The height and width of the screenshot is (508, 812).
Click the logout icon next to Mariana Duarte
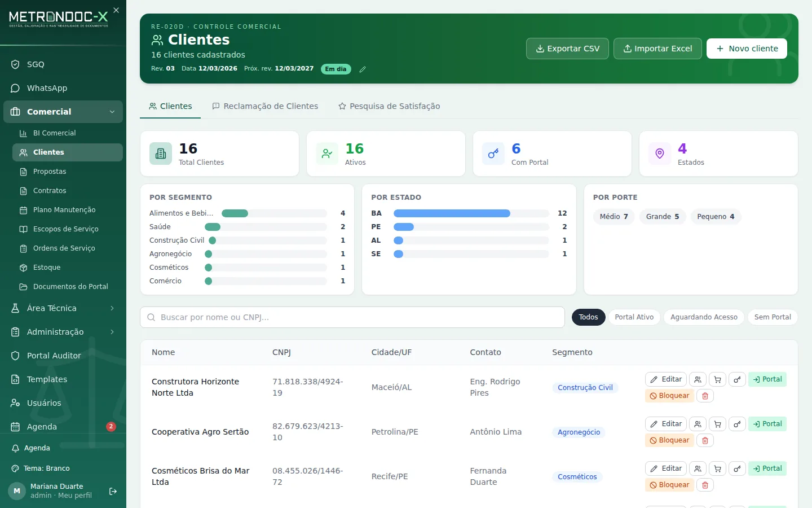tap(113, 491)
